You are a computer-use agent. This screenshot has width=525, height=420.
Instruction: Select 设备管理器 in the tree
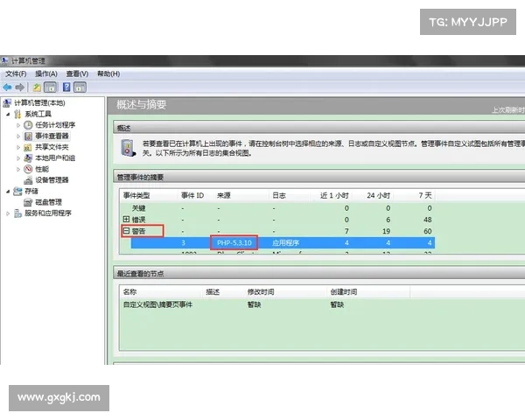pyautogui.click(x=52, y=180)
